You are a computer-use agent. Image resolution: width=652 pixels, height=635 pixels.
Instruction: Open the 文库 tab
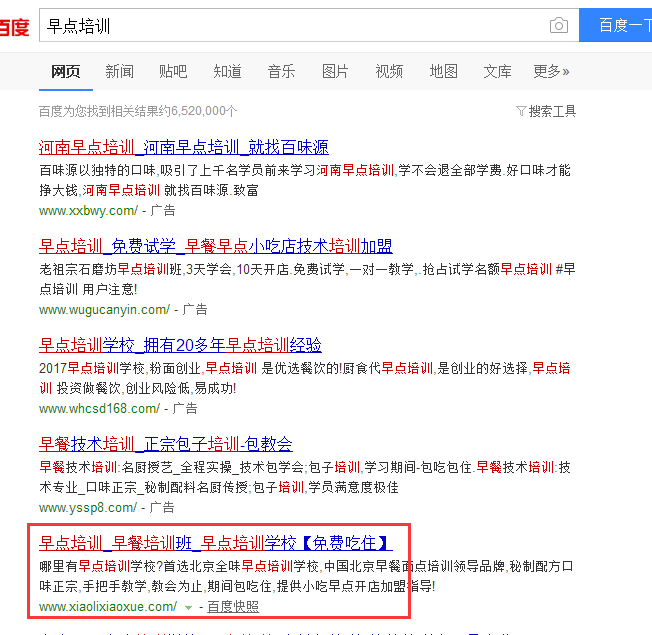coord(497,72)
